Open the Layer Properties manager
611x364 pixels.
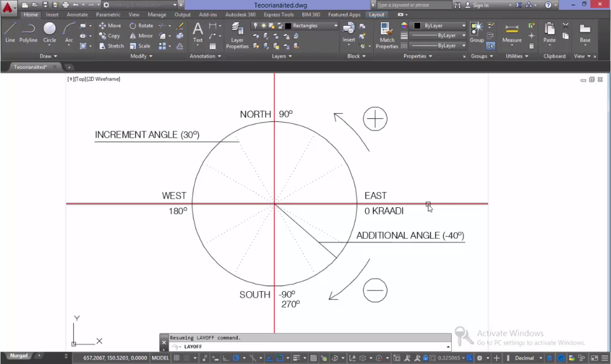coord(237,35)
